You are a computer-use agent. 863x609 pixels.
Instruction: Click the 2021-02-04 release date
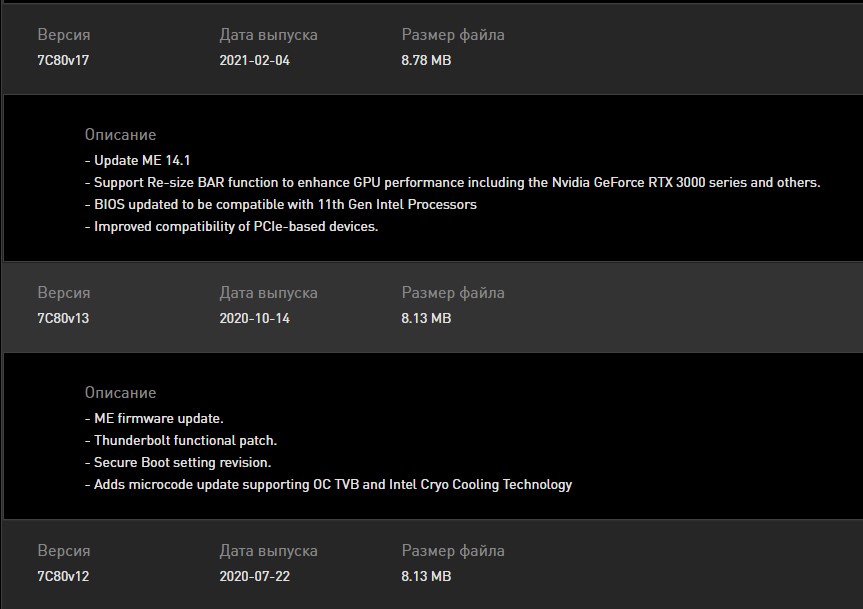(254, 60)
